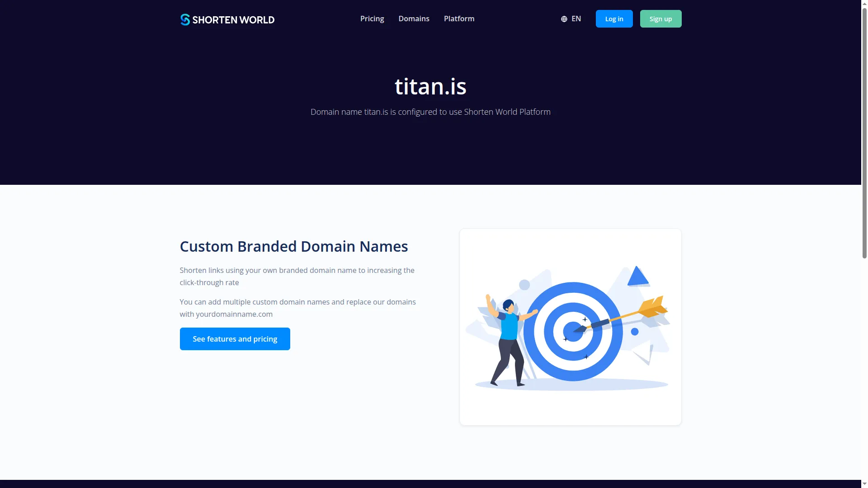Image resolution: width=868 pixels, height=488 pixels.
Task: Open the EN language selector
Action: 571,19
